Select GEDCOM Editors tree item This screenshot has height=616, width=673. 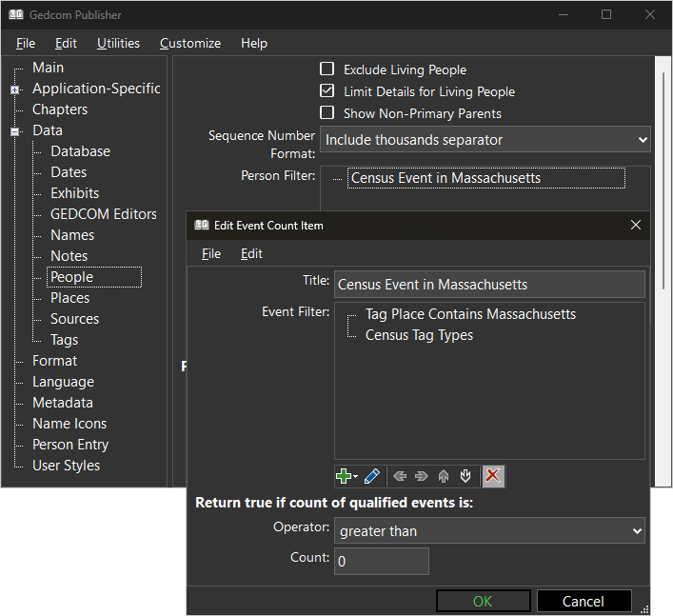(104, 214)
